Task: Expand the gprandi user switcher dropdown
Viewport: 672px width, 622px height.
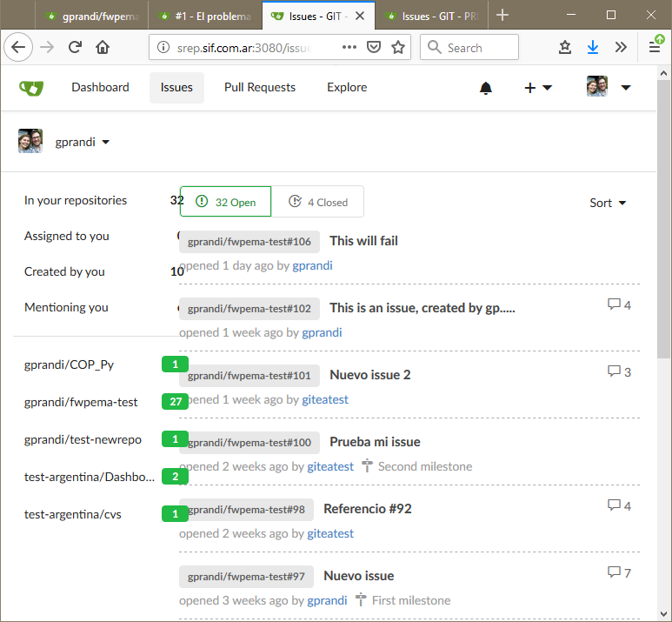Action: click(82, 142)
